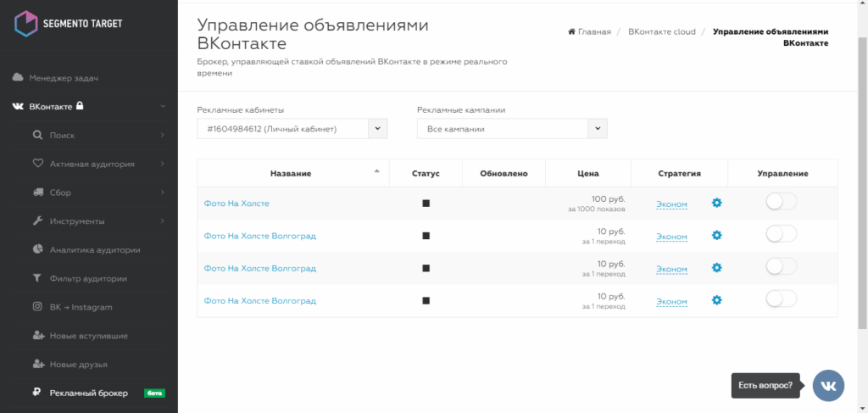
Task: Open second row Фото На Холсте Волгоград link
Action: click(x=259, y=236)
